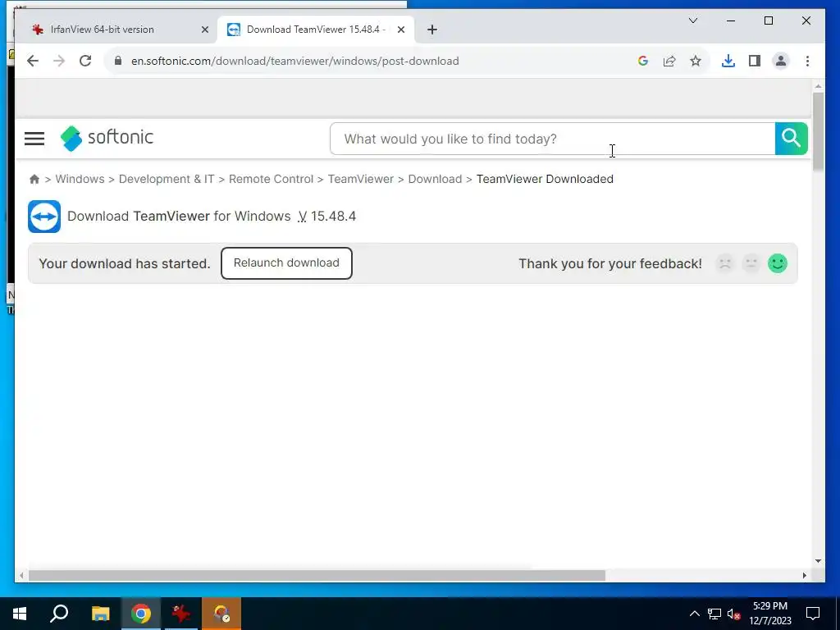Image resolution: width=840 pixels, height=630 pixels.
Task: Click the muted volume tray icon
Action: click(734, 614)
